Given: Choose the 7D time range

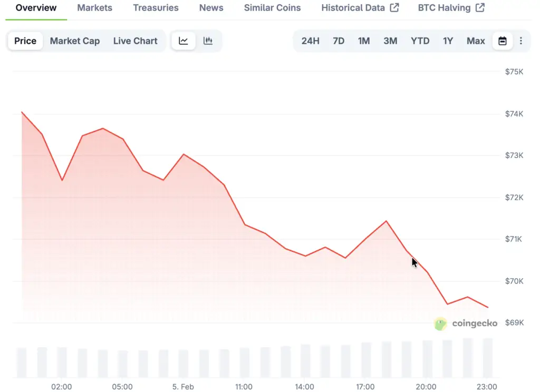Looking at the screenshot, I should pyautogui.click(x=339, y=41).
